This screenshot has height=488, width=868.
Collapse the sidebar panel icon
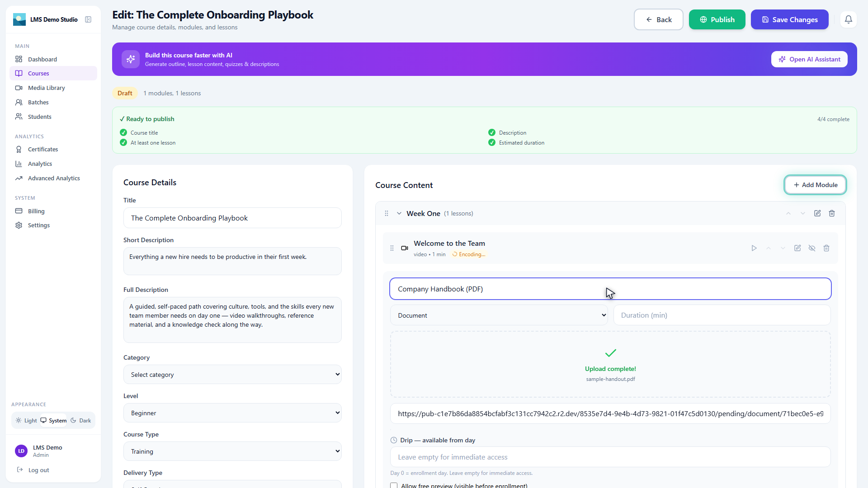pyautogui.click(x=88, y=19)
